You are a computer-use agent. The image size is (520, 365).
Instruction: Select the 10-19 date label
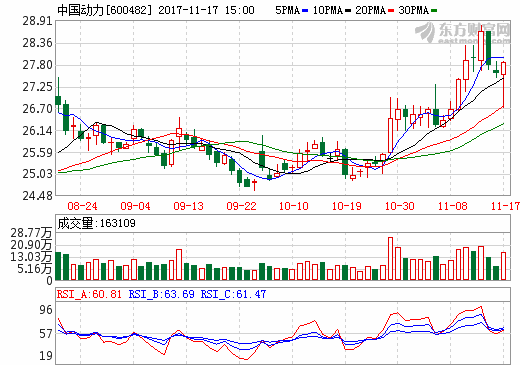pos(347,206)
